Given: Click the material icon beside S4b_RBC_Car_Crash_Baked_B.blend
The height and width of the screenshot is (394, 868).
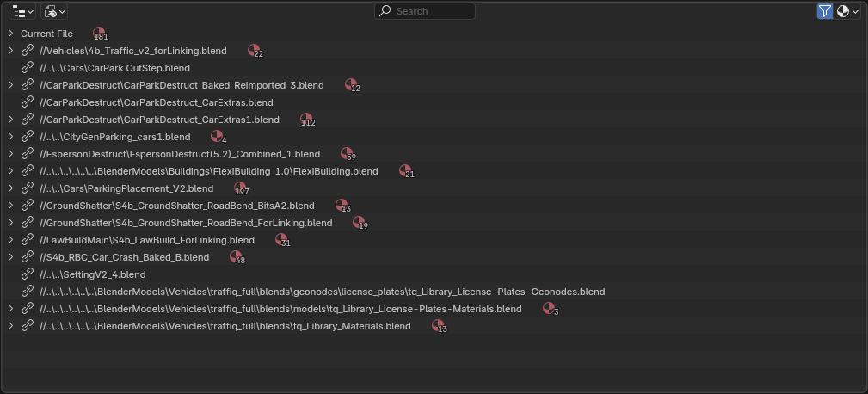Looking at the screenshot, I should (x=236, y=257).
